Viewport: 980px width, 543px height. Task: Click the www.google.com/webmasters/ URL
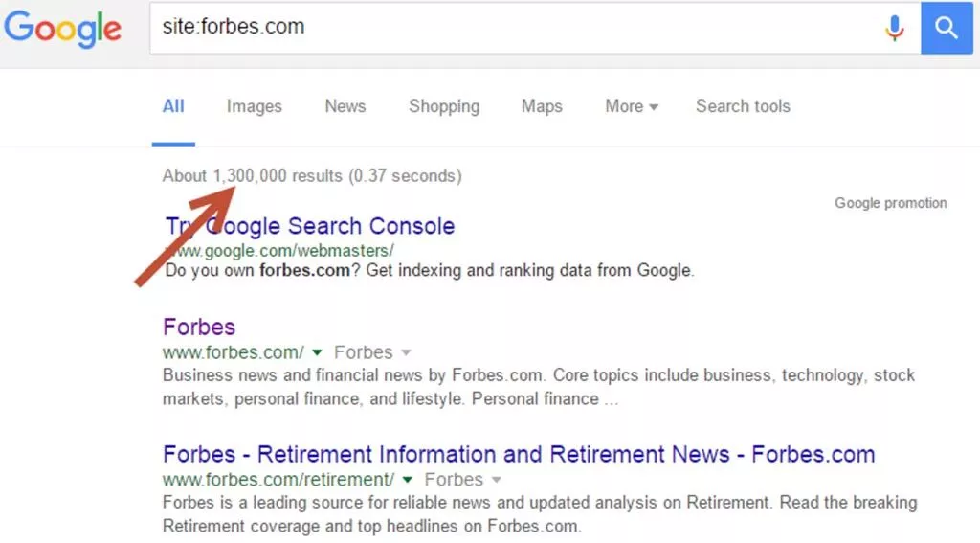[279, 250]
